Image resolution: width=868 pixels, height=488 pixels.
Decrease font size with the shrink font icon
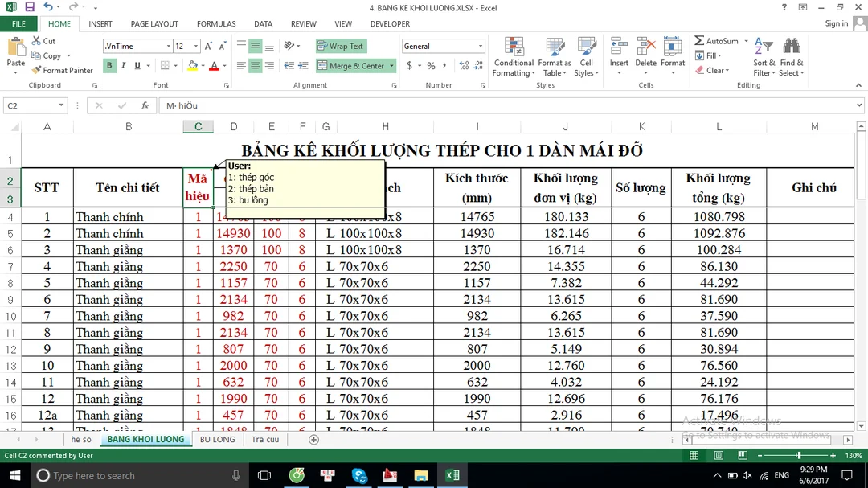tap(222, 47)
